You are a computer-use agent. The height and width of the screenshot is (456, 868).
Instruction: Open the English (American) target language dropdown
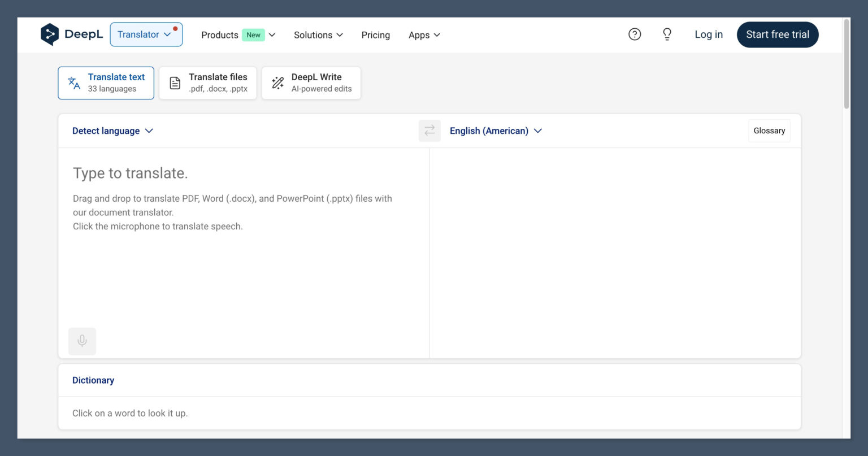tap(496, 131)
